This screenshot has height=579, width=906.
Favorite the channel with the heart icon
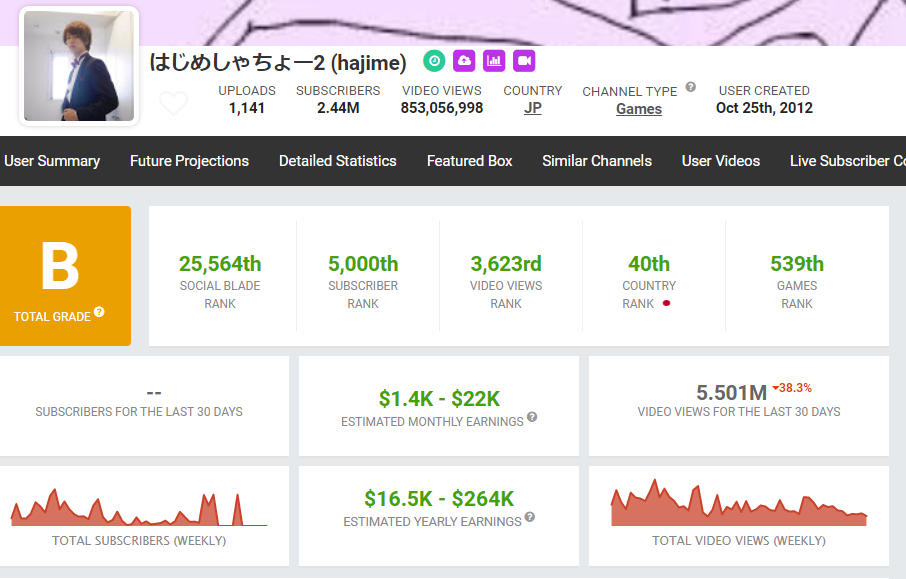point(174,103)
